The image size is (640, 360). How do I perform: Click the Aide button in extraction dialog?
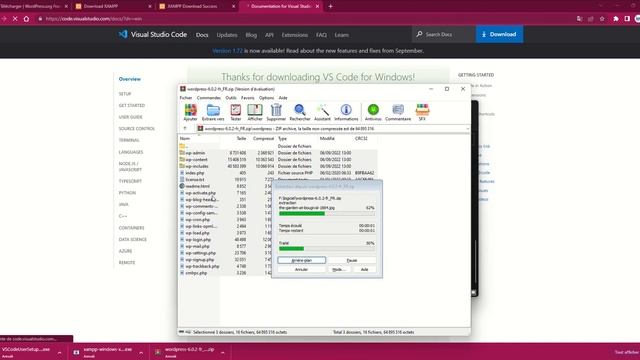(x=364, y=269)
